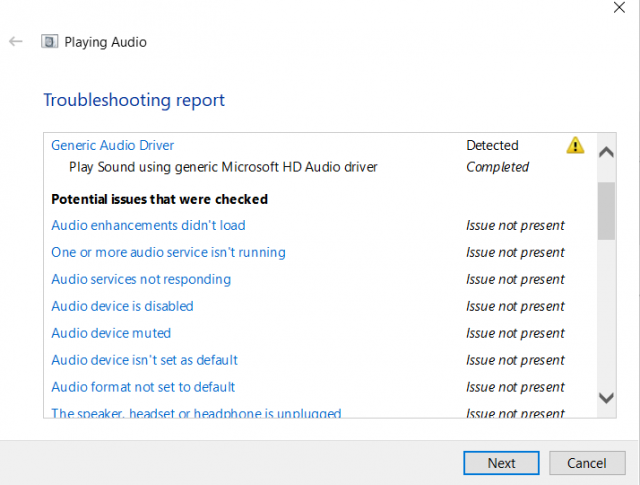
Task: Click the scrollbar down arrow
Action: click(x=607, y=398)
